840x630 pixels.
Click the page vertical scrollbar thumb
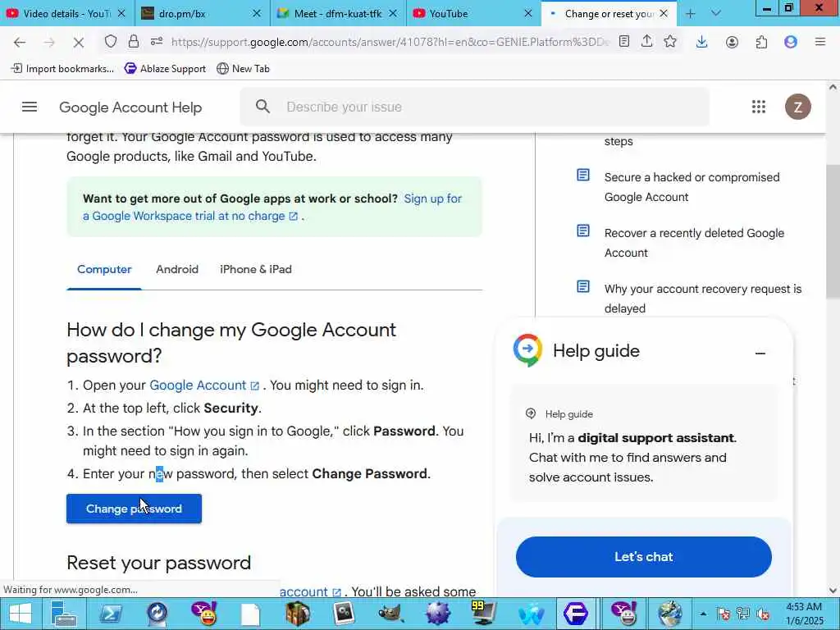coord(833,231)
